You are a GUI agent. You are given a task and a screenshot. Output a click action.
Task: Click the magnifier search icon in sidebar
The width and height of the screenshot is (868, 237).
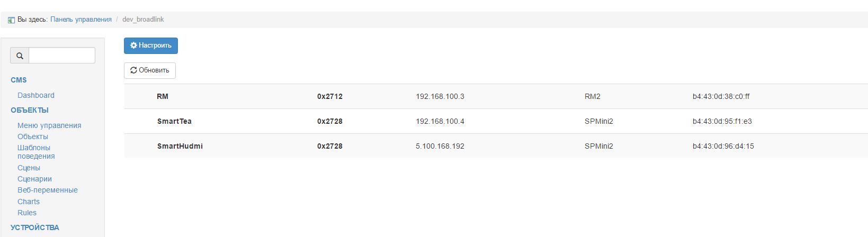tap(20, 56)
